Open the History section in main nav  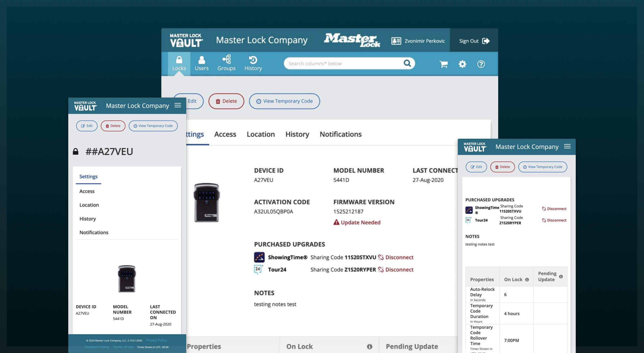coord(253,64)
